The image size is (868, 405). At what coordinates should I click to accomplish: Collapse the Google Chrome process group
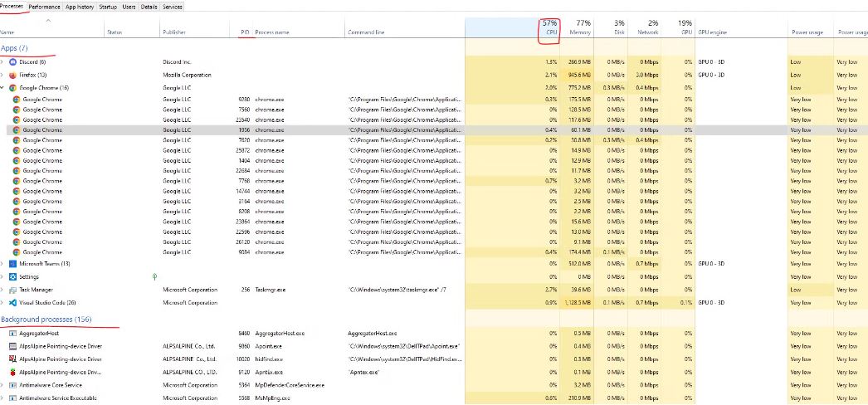pos(3,87)
